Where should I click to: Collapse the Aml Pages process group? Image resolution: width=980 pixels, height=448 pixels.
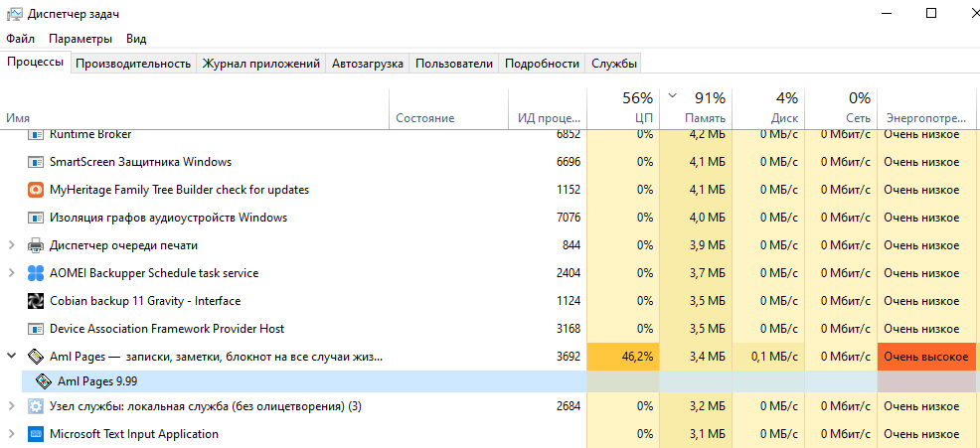(11, 357)
